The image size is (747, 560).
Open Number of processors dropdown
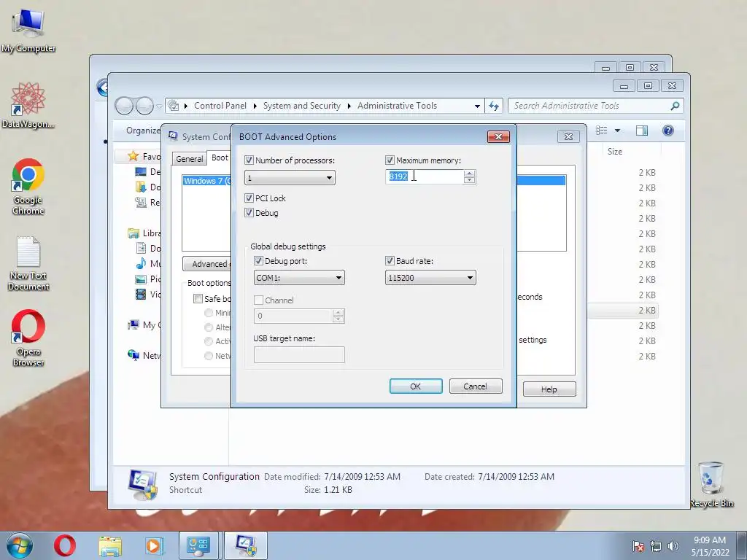coord(290,178)
